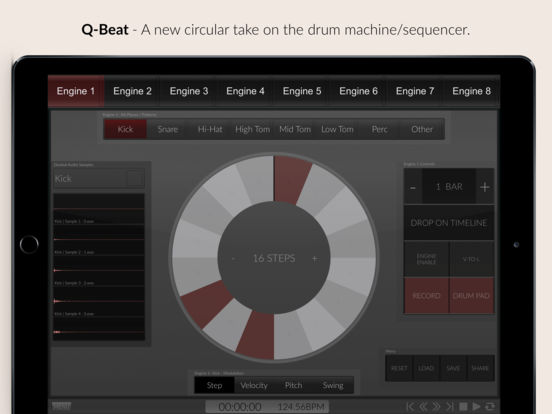The width and height of the screenshot is (552, 414).
Task: Toggle the Engine Enable button
Action: point(426,259)
